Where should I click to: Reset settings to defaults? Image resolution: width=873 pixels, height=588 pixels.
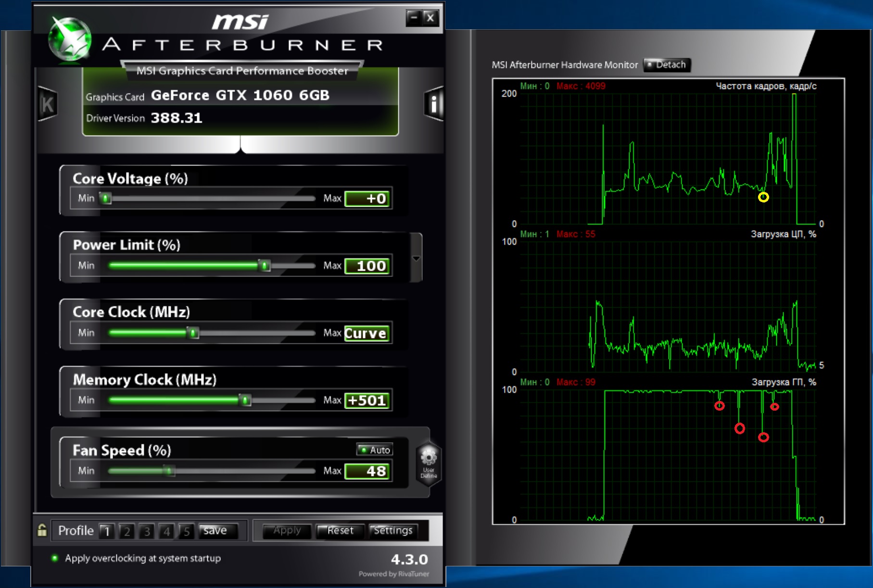point(340,531)
